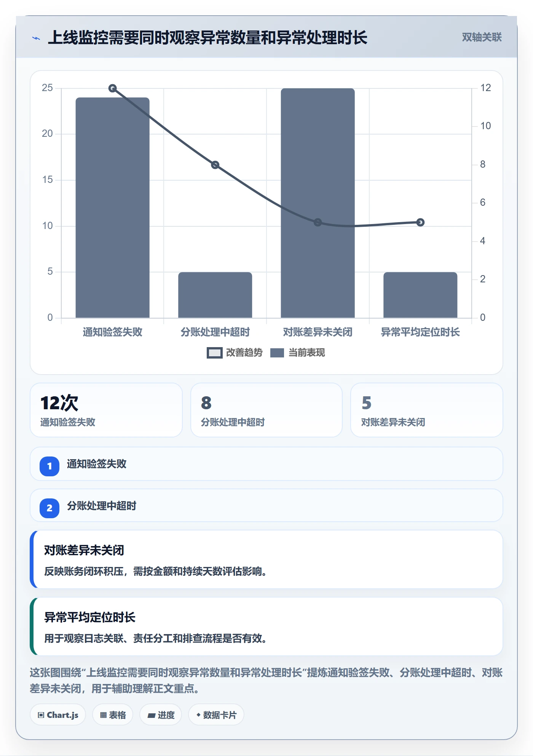Click the 对账差异未关闭 note card title

coord(84,550)
